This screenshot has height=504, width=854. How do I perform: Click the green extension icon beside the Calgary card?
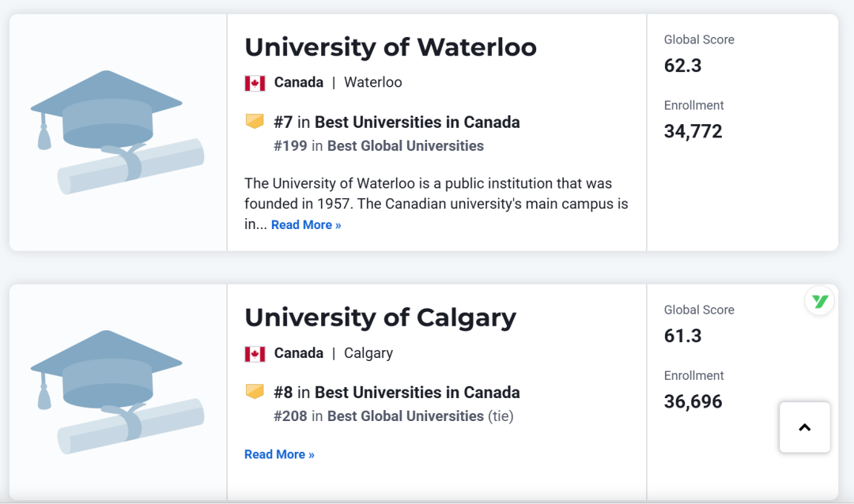pos(819,300)
